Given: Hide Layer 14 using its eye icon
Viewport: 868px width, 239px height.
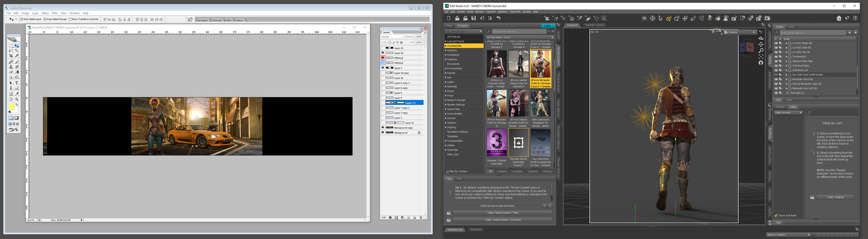Looking at the screenshot, I should [x=383, y=53].
